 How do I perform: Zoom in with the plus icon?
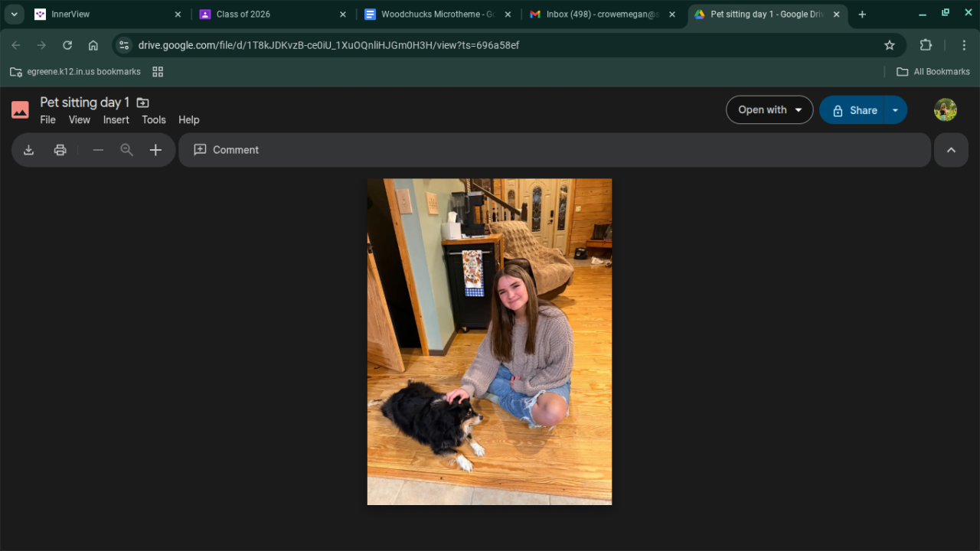pos(155,150)
